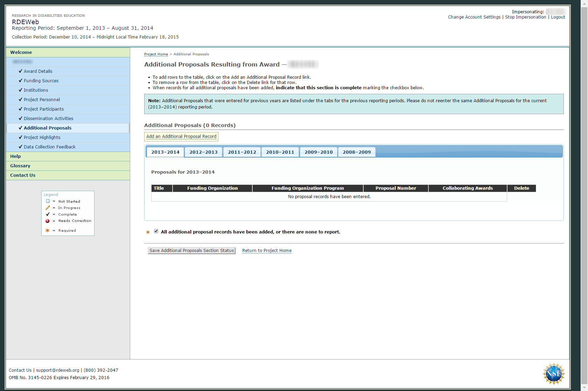
Task: Go to Project Home breadcrumb link
Action: (x=156, y=54)
